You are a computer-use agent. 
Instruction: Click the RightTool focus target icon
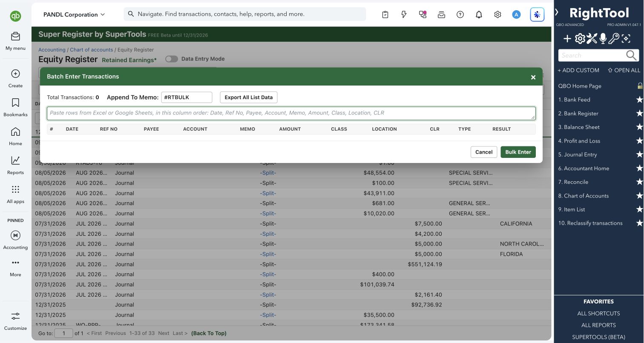626,39
